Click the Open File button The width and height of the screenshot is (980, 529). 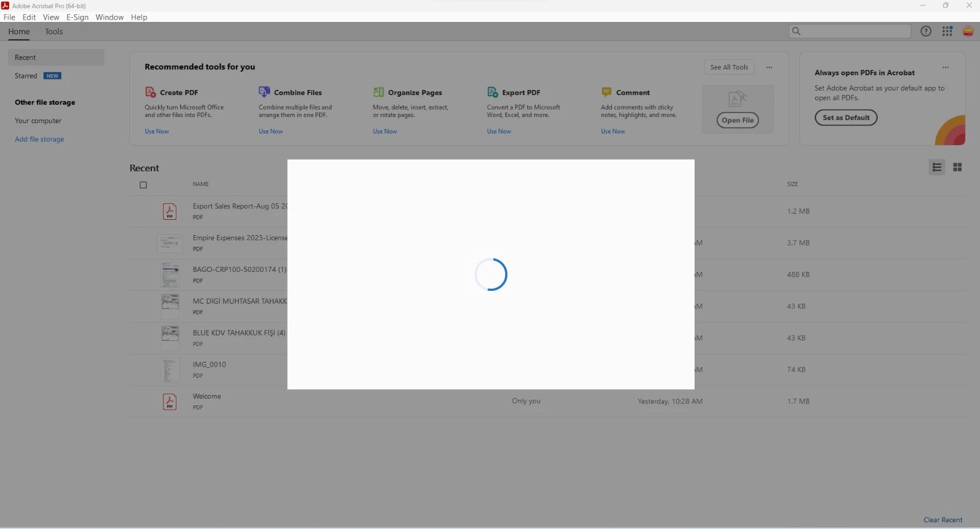click(x=737, y=121)
